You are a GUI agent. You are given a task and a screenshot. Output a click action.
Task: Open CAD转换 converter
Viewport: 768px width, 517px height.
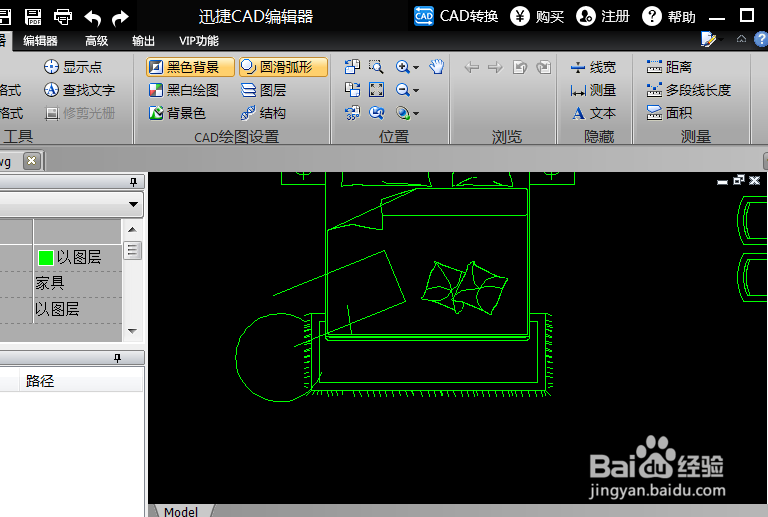[456, 16]
